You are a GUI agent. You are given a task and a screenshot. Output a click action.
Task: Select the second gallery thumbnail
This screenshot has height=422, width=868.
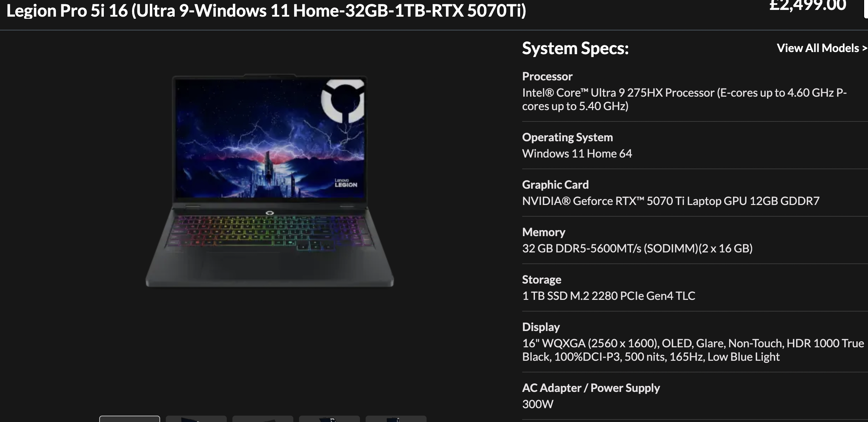[x=196, y=419]
